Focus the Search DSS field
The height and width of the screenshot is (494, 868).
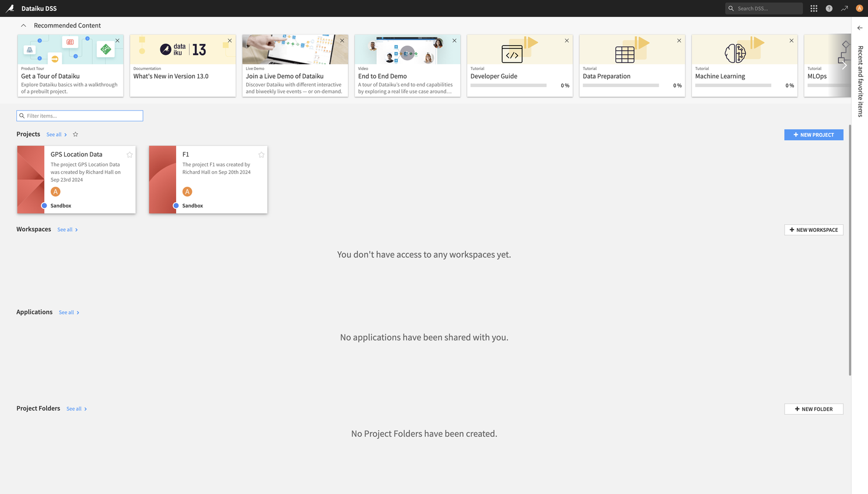(764, 8)
